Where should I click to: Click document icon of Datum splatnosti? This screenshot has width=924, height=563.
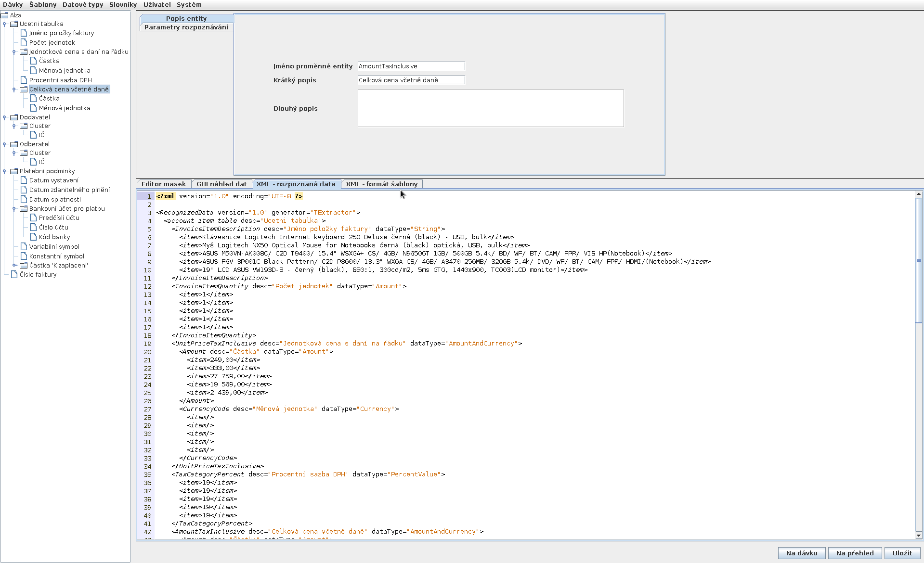(24, 199)
